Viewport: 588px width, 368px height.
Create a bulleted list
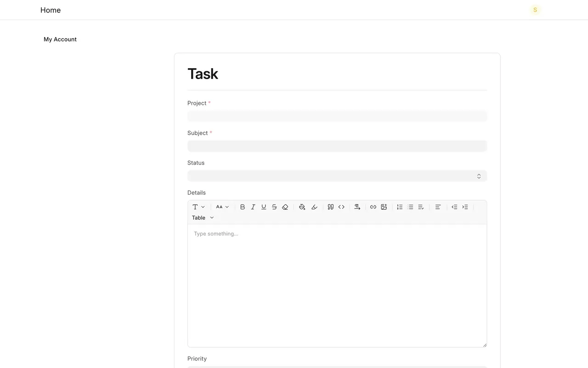coord(410,207)
